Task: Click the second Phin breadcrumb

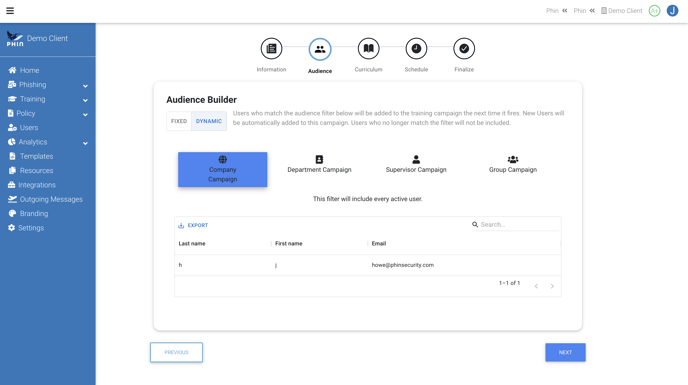Action: click(580, 11)
